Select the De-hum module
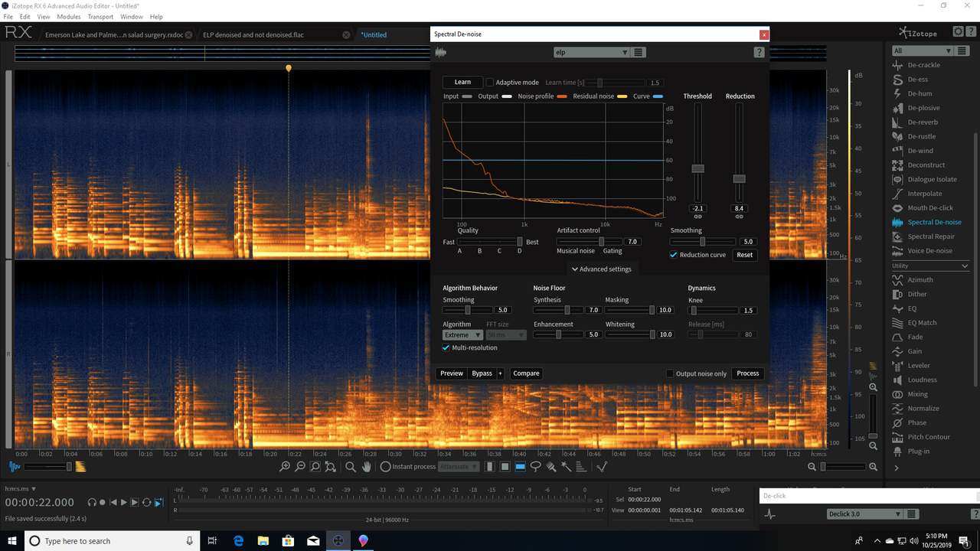Image resolution: width=980 pixels, height=551 pixels. (x=920, y=93)
